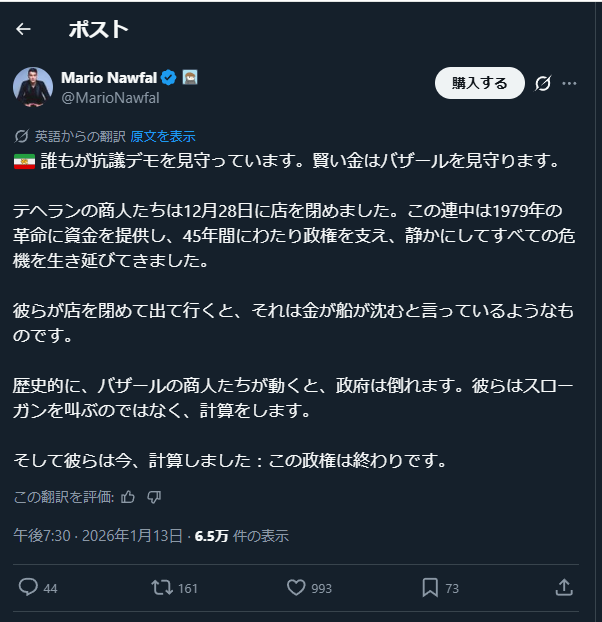Click the Mario Nawfal display name
The width and height of the screenshot is (602, 622).
pos(108,77)
